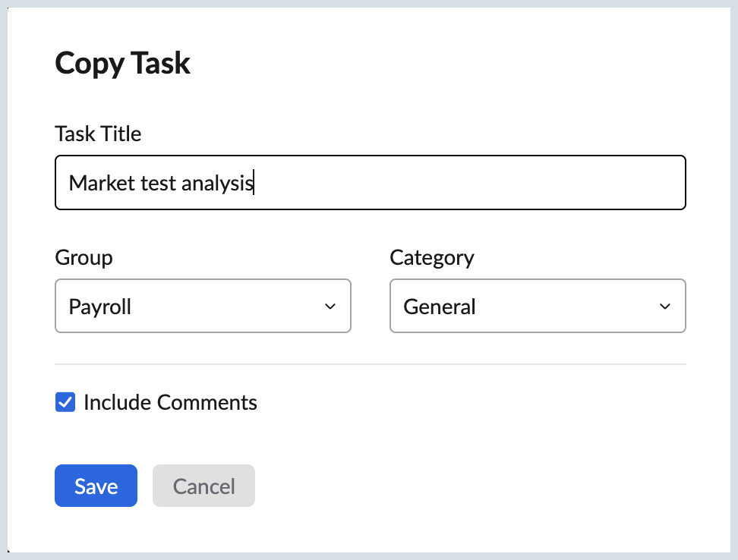Click the Group field label
Viewport: 738px width, 560px height.
(84, 258)
